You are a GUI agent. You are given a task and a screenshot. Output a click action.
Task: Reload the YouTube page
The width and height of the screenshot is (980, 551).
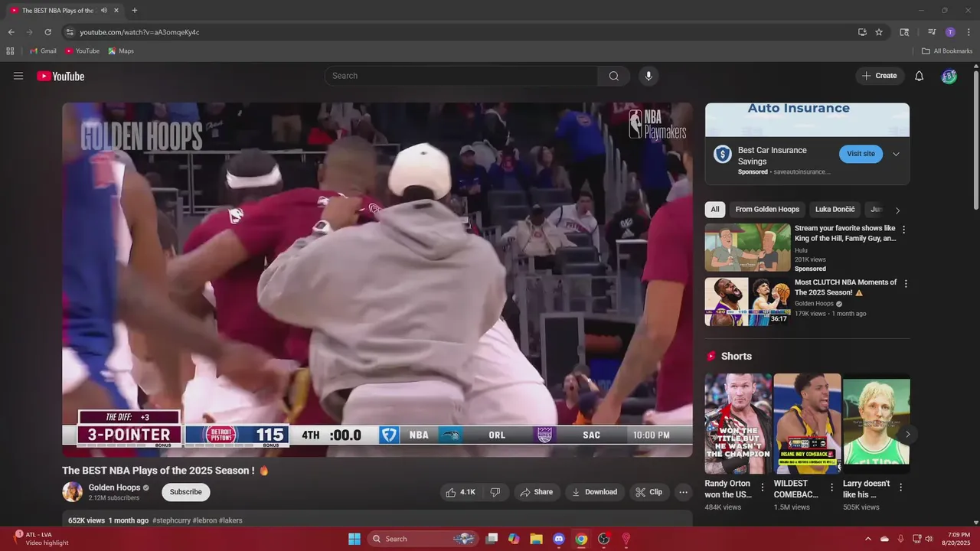tap(47, 32)
